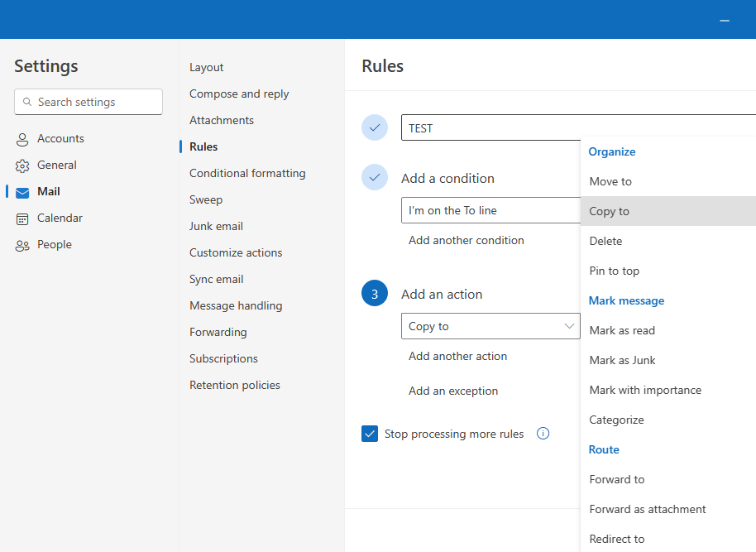Click Add an exception
The height and width of the screenshot is (552, 756).
pos(453,391)
